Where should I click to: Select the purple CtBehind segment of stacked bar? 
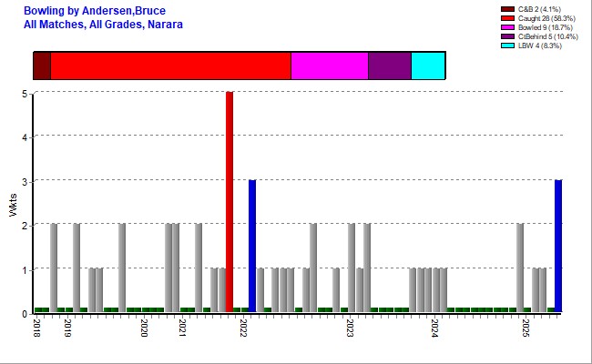(390, 66)
